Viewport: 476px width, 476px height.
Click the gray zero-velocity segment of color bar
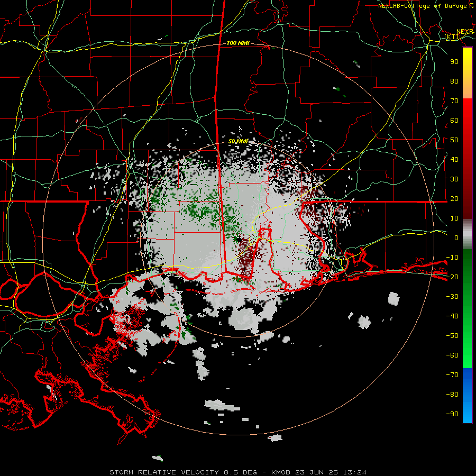(467, 234)
